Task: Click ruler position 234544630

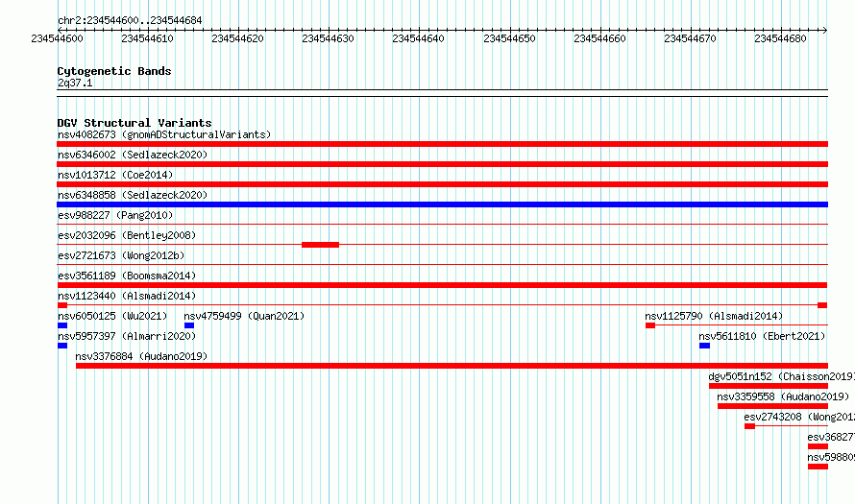Action: pos(329,38)
